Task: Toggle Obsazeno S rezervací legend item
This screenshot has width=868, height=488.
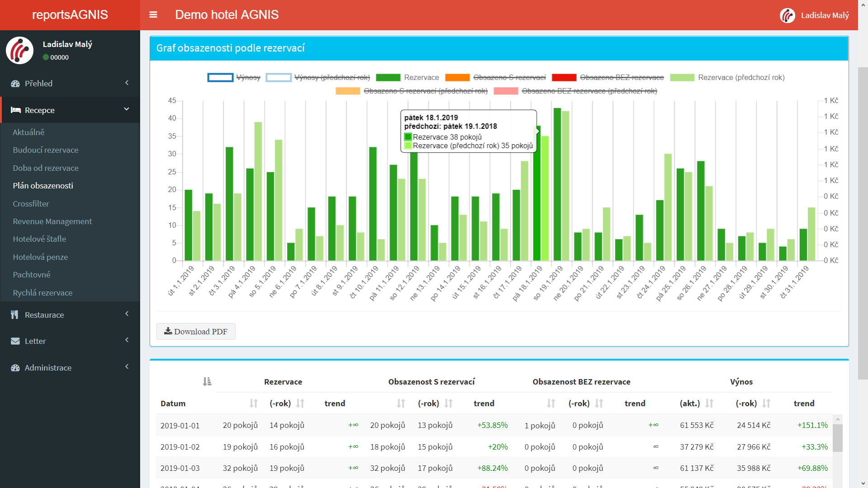Action: [509, 78]
